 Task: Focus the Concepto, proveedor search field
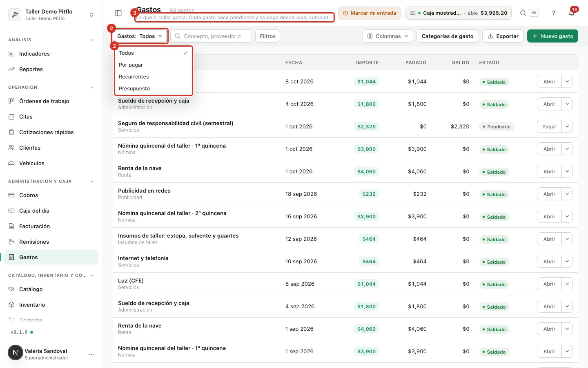point(211,36)
